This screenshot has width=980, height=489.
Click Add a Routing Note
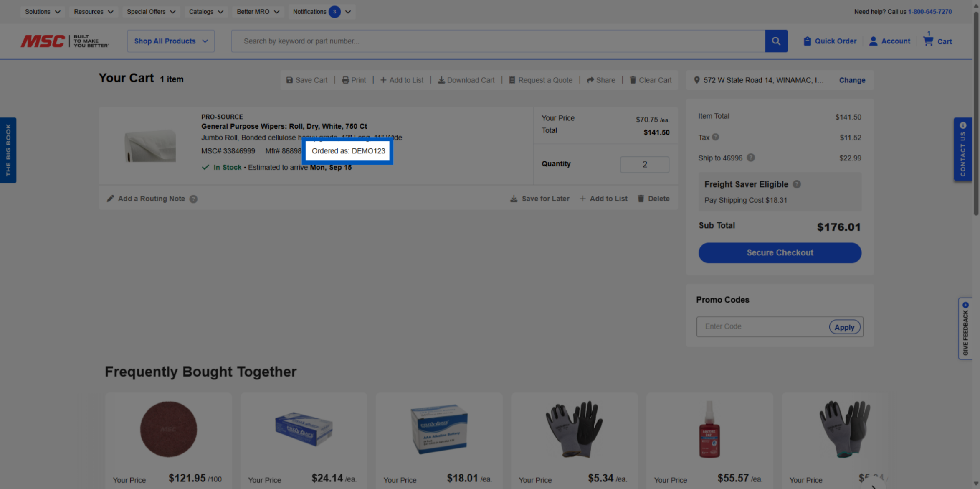146,199
